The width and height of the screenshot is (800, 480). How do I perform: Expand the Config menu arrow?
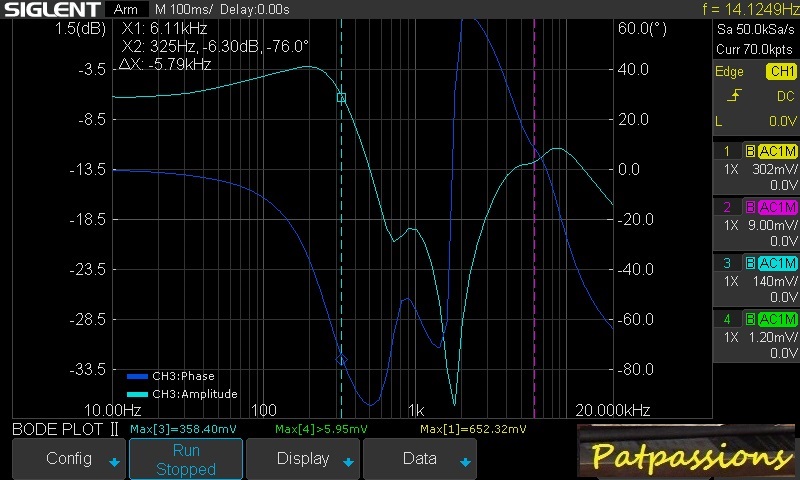114,462
